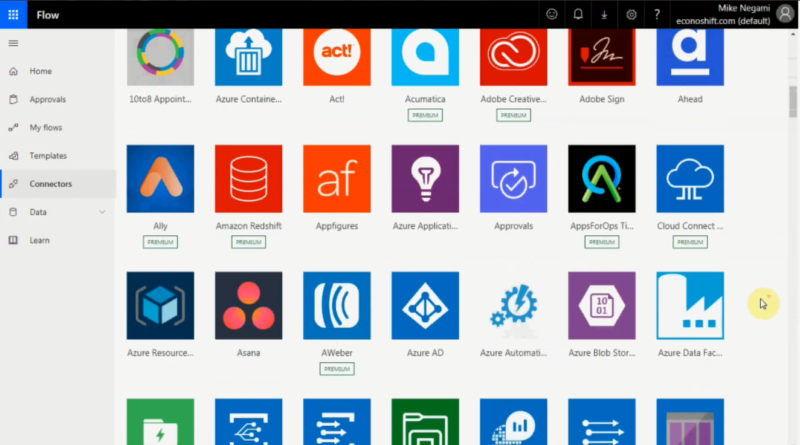Open the Cloud Connect connector icon
The height and width of the screenshot is (445, 800).
(690, 179)
